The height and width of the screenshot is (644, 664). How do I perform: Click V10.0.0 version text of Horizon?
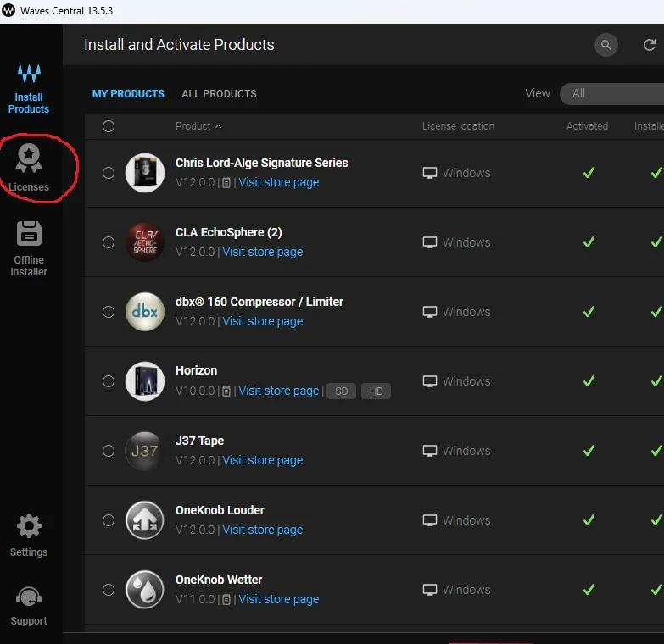coord(195,391)
